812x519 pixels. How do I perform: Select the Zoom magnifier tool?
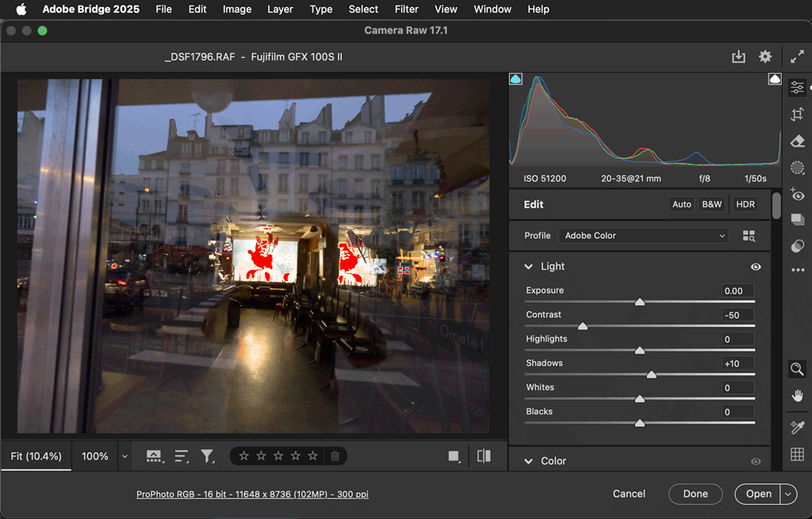(x=798, y=369)
